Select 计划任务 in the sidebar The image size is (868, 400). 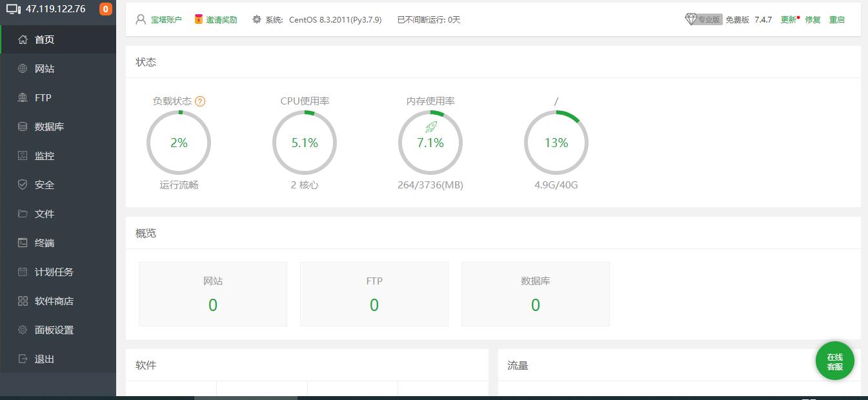coord(58,272)
